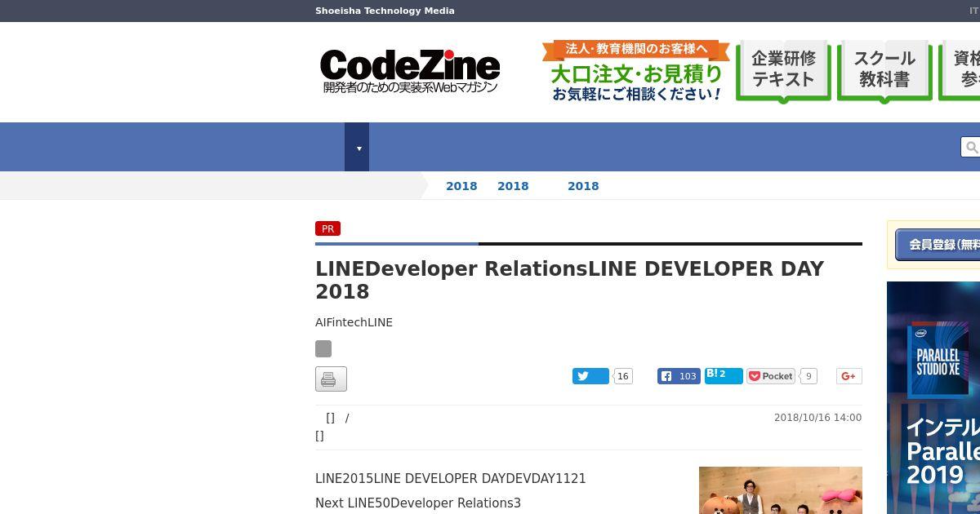Click the Twitter share count 16

tap(623, 376)
